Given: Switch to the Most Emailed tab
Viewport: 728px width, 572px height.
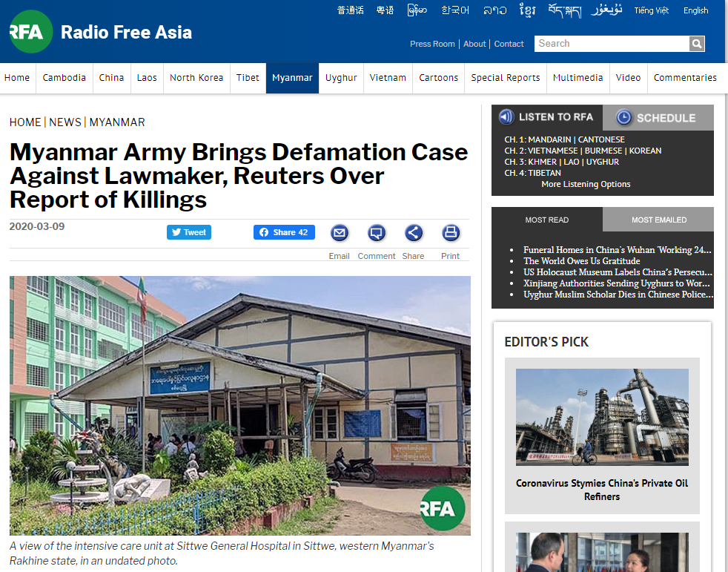Looking at the screenshot, I should (658, 220).
